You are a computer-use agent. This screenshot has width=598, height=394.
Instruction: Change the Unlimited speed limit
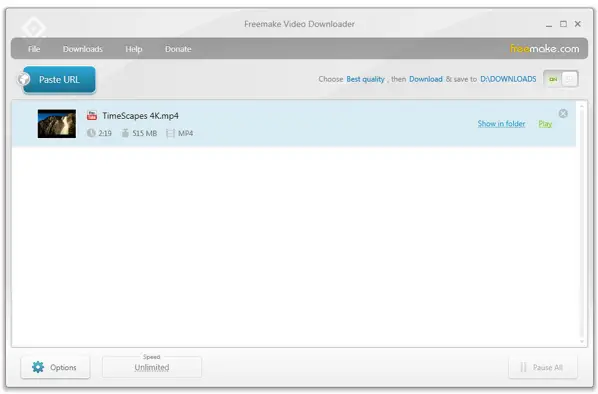click(152, 367)
